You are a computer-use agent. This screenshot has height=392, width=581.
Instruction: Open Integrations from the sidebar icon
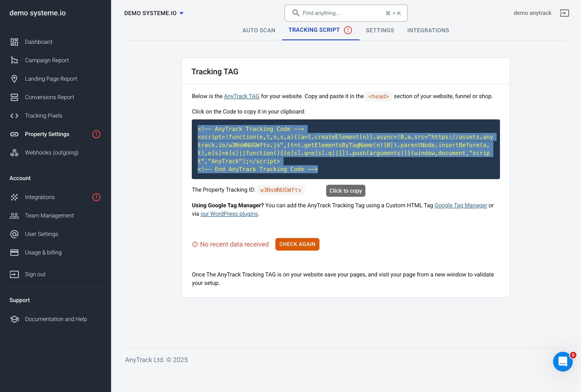click(14, 197)
